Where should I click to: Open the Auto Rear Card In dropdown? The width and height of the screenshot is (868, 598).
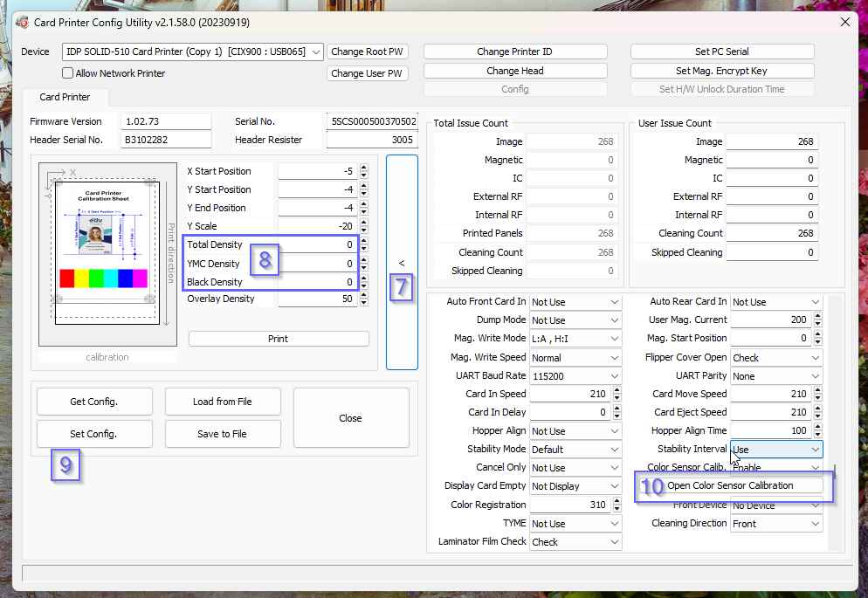point(776,302)
